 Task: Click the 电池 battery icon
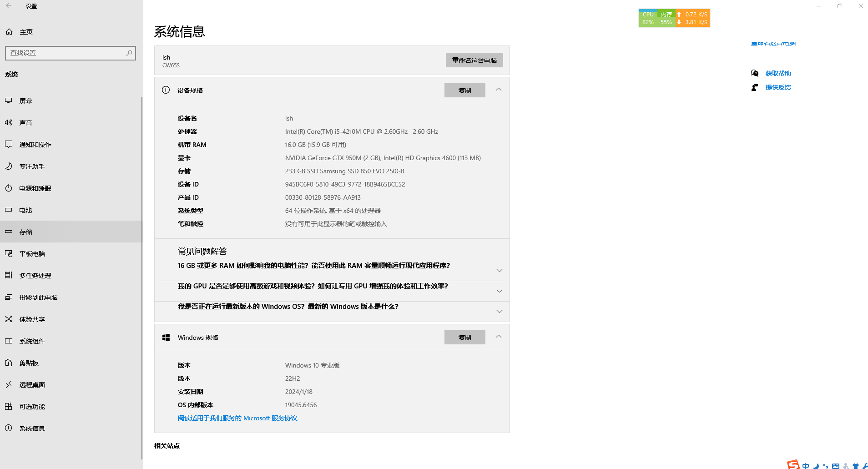[9, 210]
